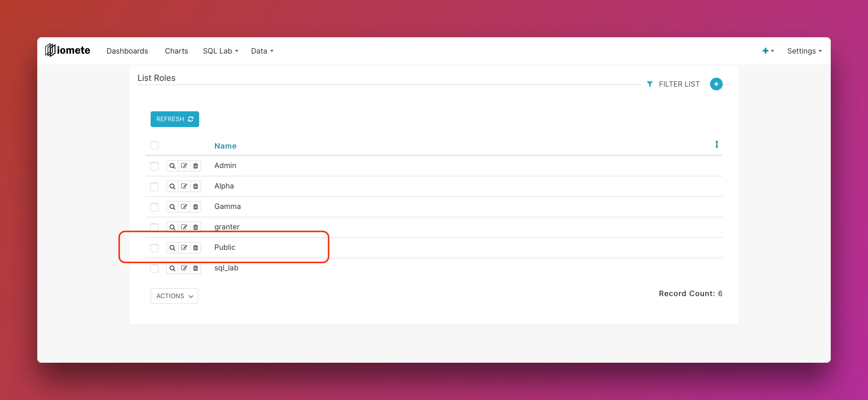Screen dimensions: 868x400
Task: Open the SQL Lab dropdown menu
Action: [x=220, y=51]
